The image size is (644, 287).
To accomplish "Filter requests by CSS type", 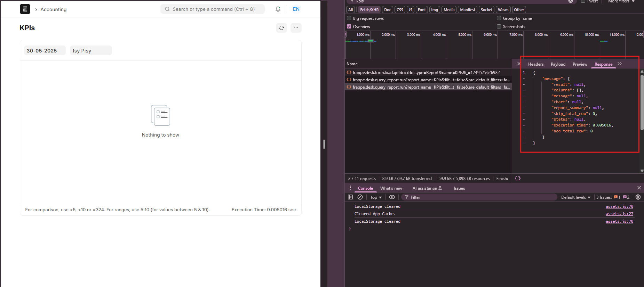I will click(400, 10).
